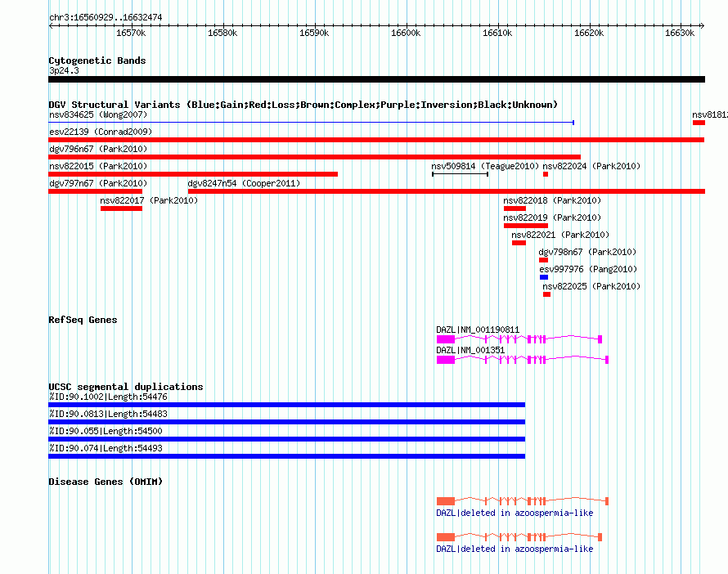Click the 16580k ruler tick label

click(x=222, y=33)
